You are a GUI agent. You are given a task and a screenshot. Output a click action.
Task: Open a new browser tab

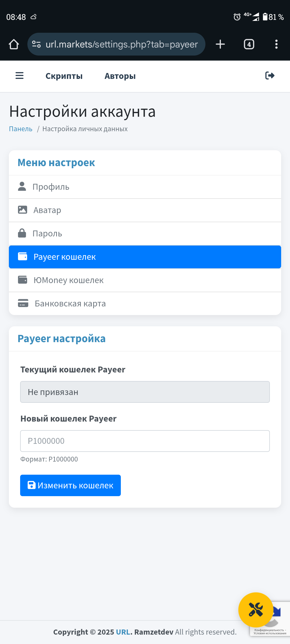[220, 44]
